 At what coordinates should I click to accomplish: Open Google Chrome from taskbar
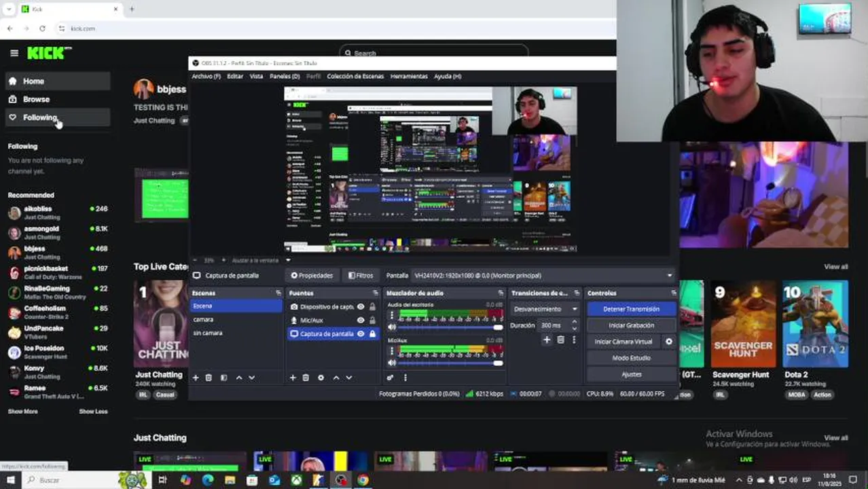pos(363,480)
